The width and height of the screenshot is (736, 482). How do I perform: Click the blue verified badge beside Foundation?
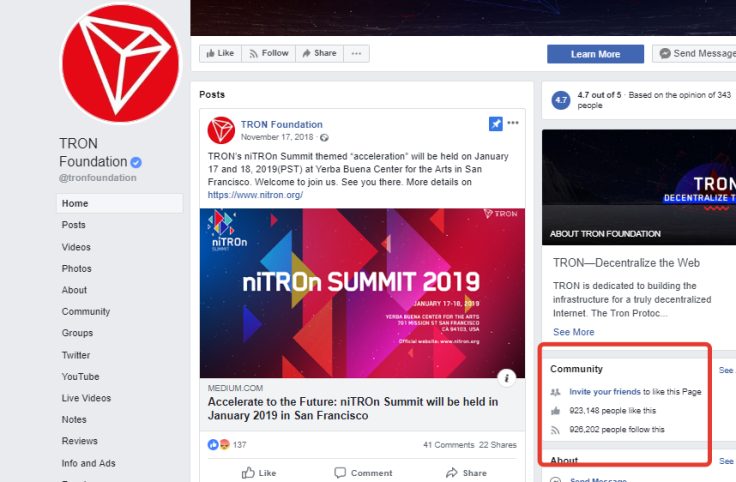[x=136, y=162]
